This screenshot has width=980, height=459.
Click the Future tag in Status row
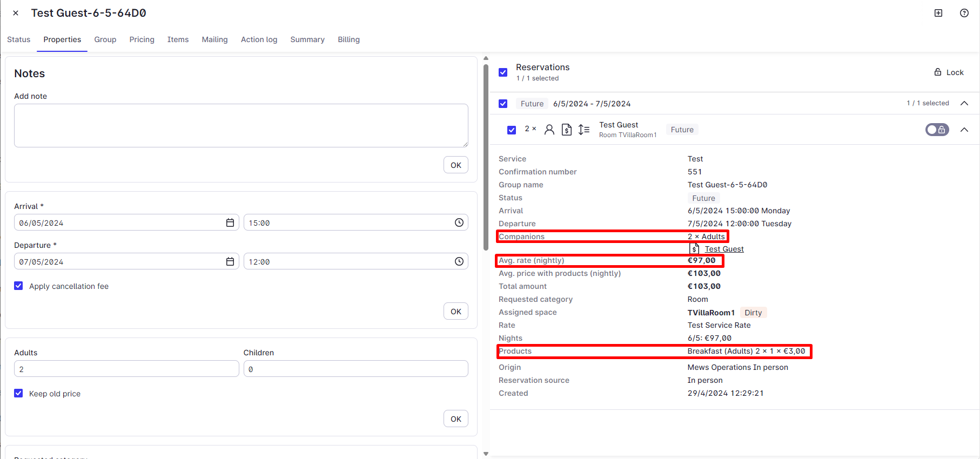703,198
